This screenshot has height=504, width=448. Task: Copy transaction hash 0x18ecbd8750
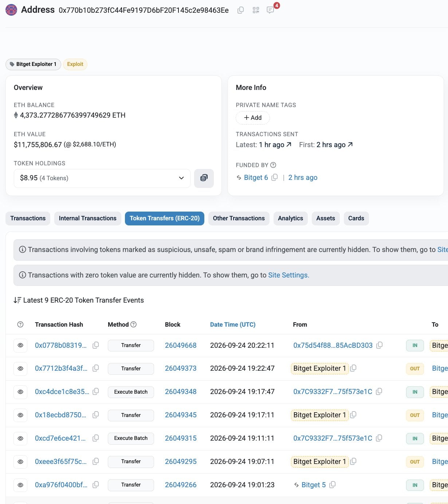[x=96, y=415]
